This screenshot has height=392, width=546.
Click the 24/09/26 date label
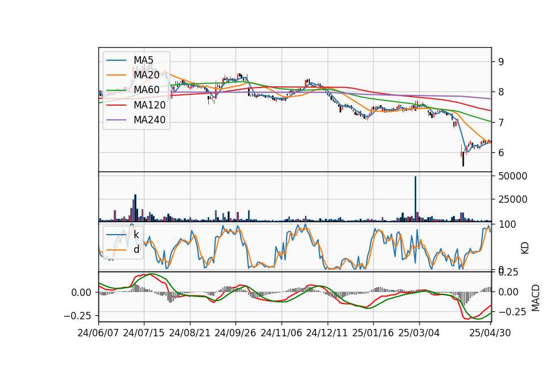235,333
